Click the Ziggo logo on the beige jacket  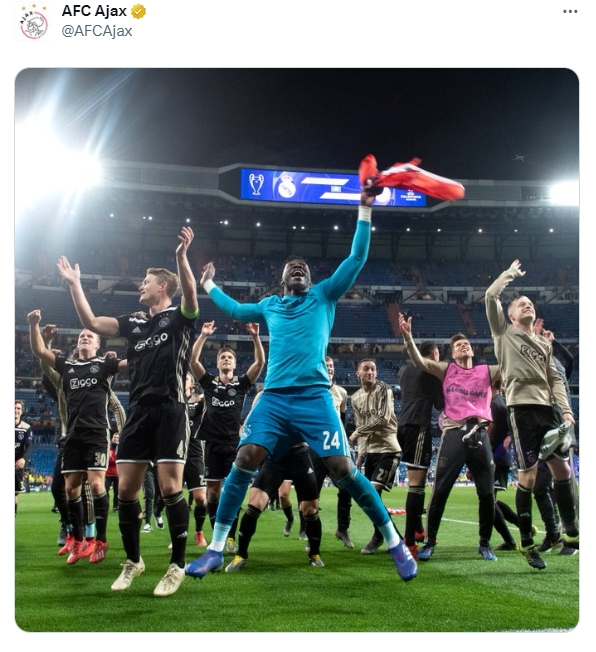(533, 354)
